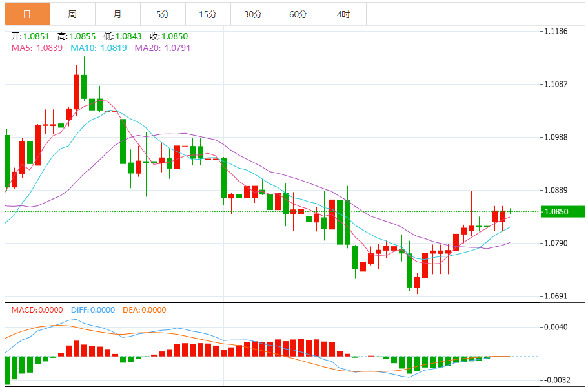Click the MA10: 1.0819 indicator label

pos(99,48)
